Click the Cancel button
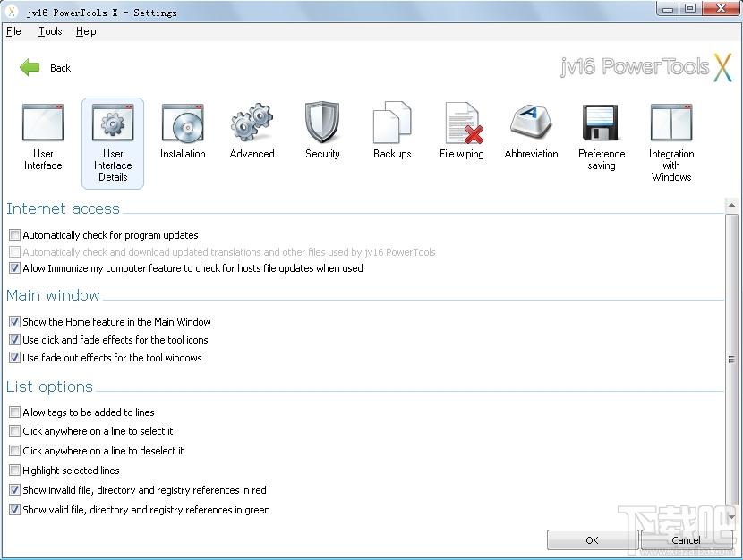 pyautogui.click(x=686, y=540)
